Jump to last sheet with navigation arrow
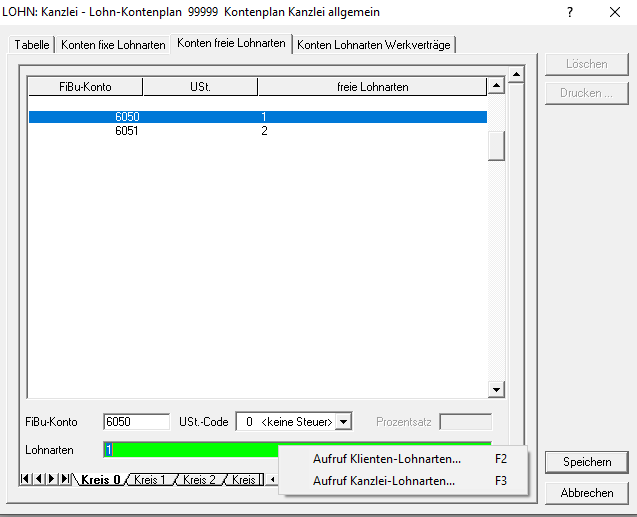 pos(65,480)
